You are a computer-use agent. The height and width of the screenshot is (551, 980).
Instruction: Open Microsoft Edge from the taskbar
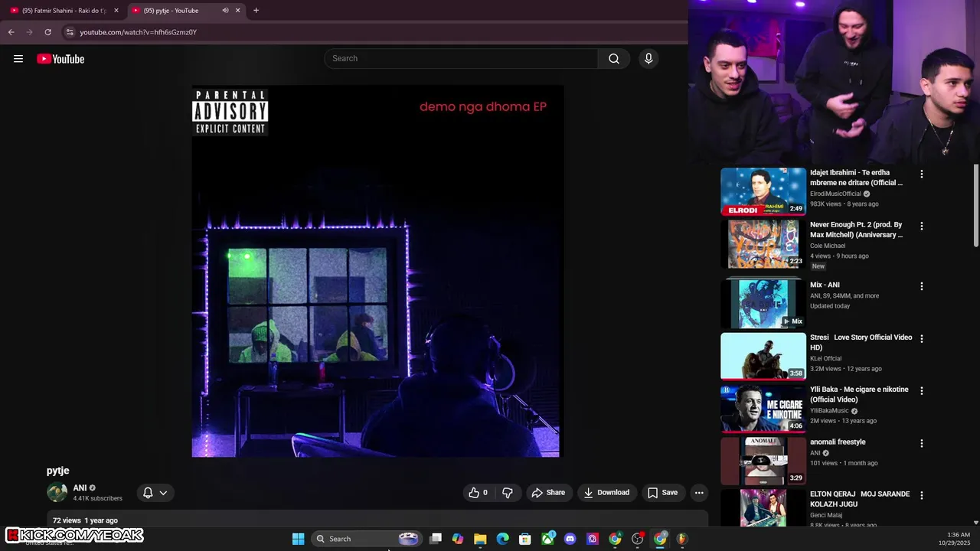click(502, 539)
